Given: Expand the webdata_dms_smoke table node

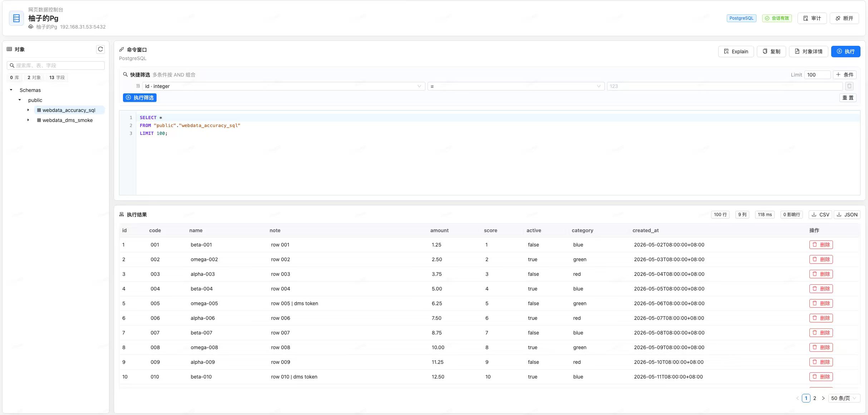Looking at the screenshot, I should coord(28,120).
